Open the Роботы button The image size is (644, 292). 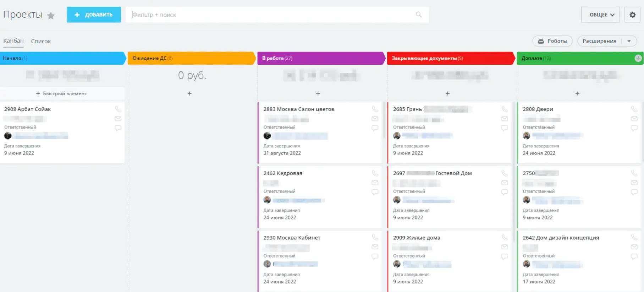click(552, 41)
